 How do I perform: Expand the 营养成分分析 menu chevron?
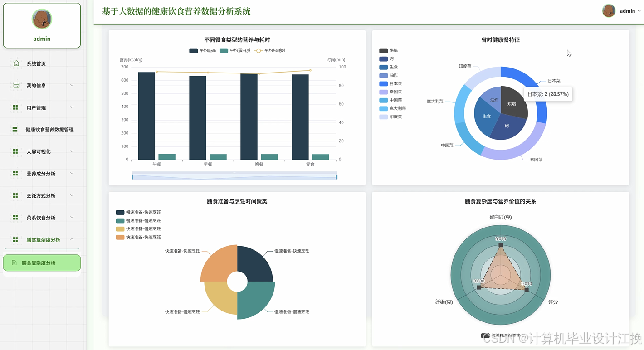(x=72, y=174)
